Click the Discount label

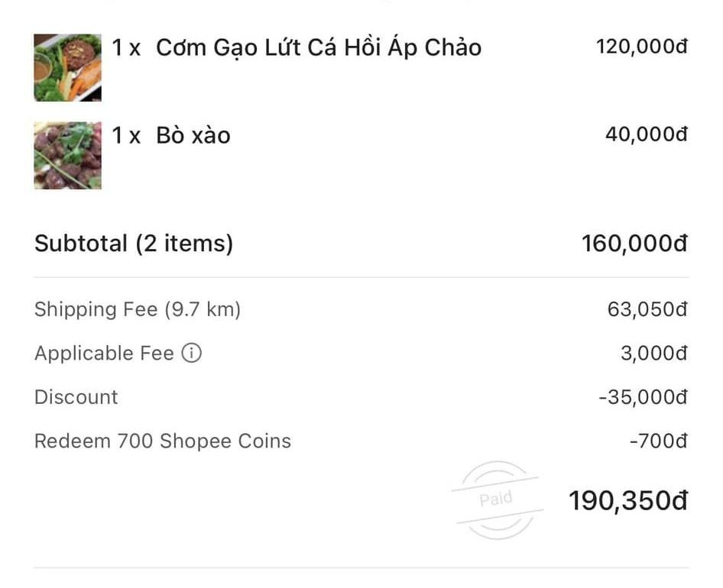point(76,397)
